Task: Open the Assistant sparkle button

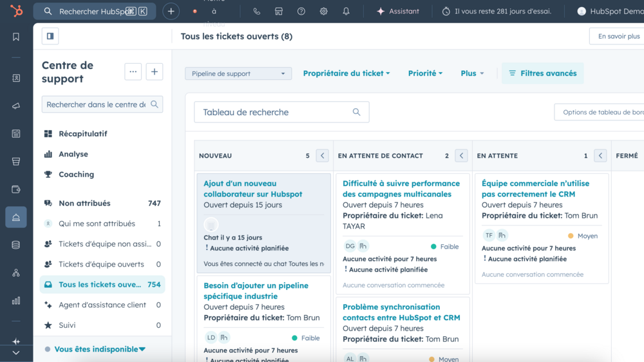Action: [398, 11]
